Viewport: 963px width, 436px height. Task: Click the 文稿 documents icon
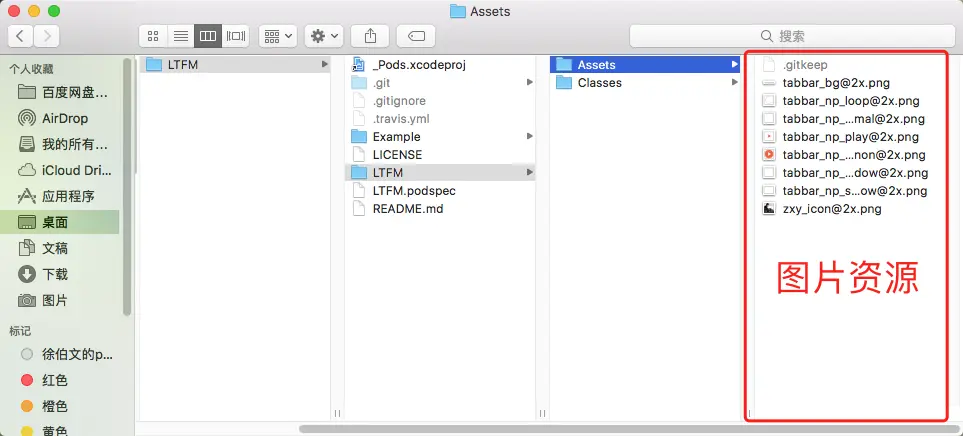26,248
